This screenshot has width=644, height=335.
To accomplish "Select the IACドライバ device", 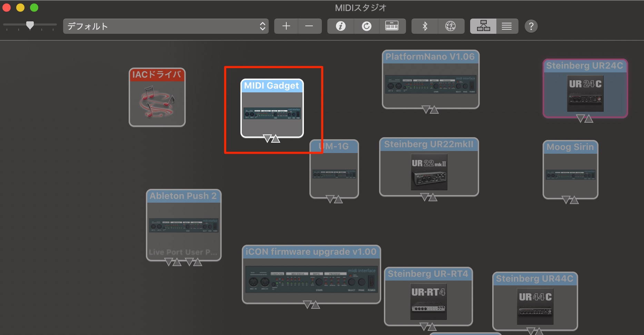I will 157,97.
